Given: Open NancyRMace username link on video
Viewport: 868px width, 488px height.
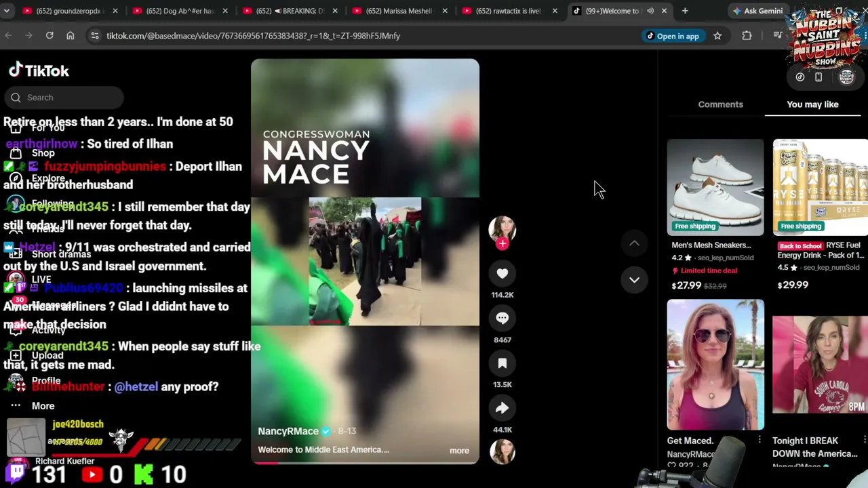Looking at the screenshot, I should coord(288,431).
